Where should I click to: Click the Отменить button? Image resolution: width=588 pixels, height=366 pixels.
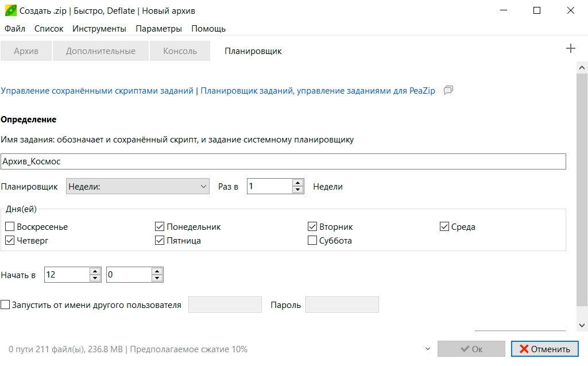tap(545, 349)
